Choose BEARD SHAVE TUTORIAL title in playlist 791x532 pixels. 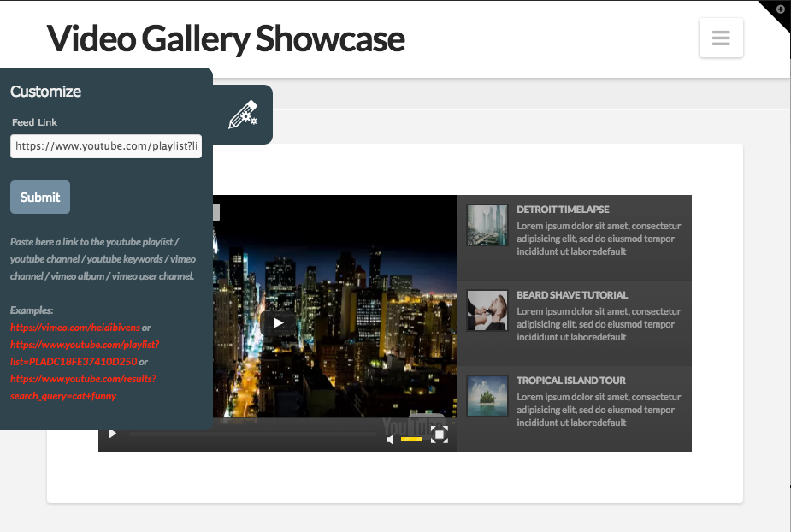pyautogui.click(x=572, y=295)
